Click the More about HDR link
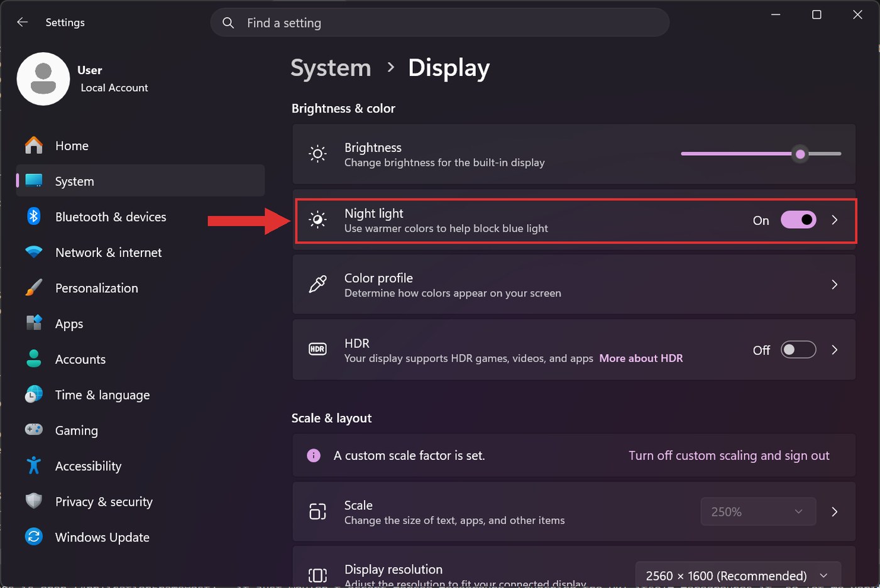 click(641, 358)
